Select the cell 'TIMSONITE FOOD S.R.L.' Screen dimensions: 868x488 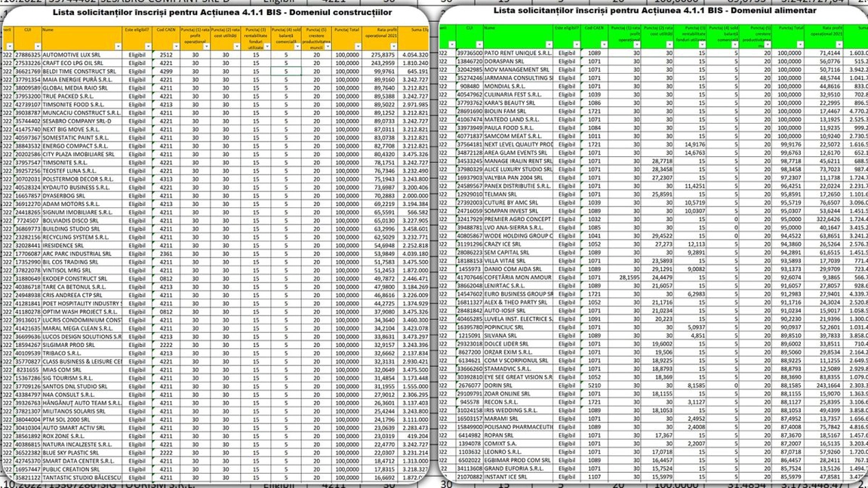(x=82, y=105)
